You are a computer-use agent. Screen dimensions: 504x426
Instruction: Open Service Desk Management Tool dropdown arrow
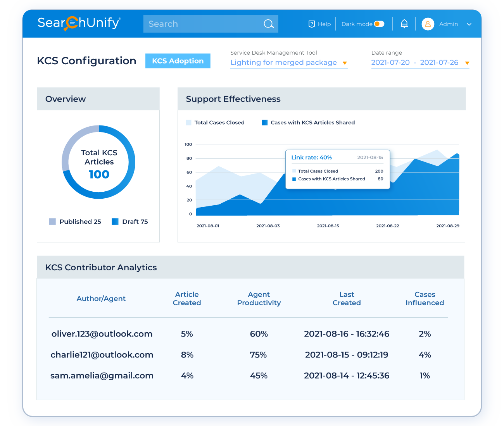coord(344,63)
